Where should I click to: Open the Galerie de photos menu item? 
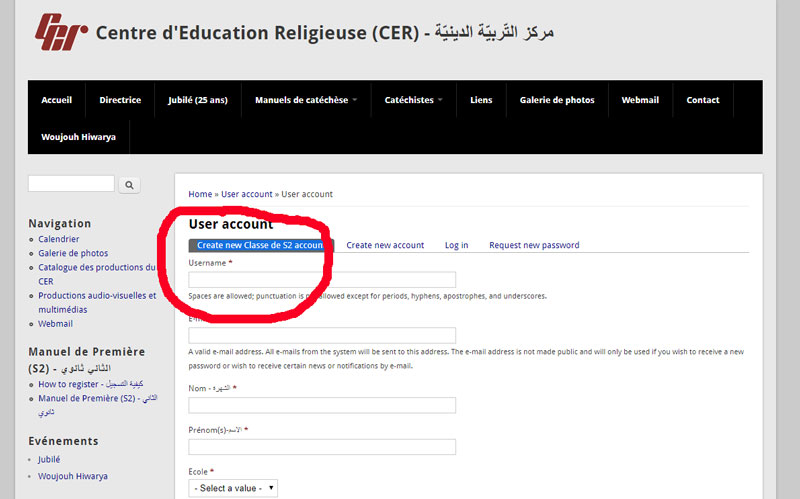[x=557, y=100]
